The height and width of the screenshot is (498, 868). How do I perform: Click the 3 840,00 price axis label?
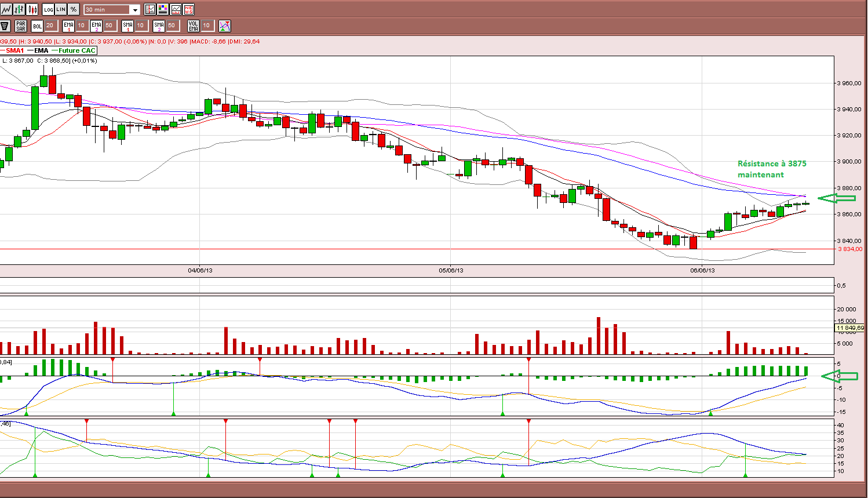click(x=849, y=241)
